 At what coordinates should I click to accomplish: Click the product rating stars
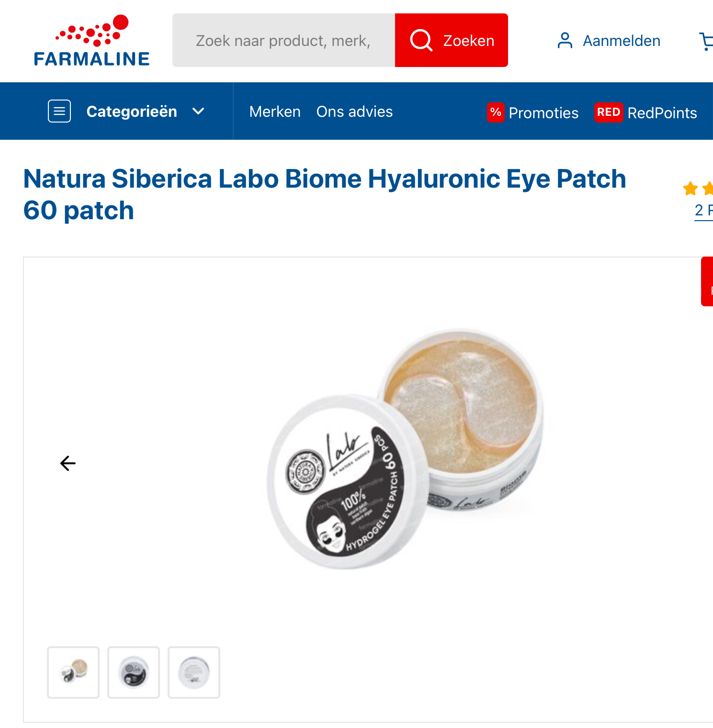click(698, 189)
